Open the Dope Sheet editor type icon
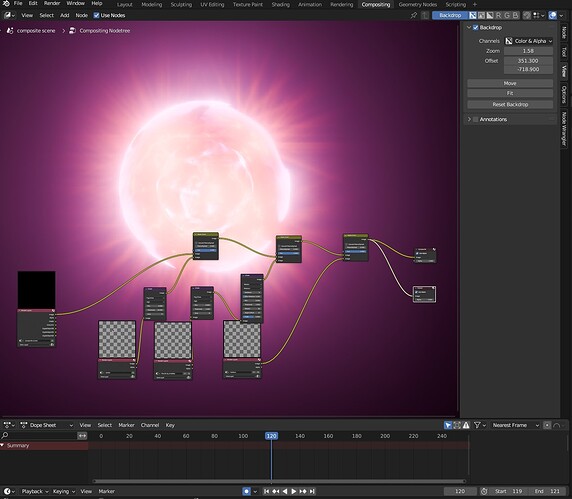The width and height of the screenshot is (572, 499). [x=9, y=425]
